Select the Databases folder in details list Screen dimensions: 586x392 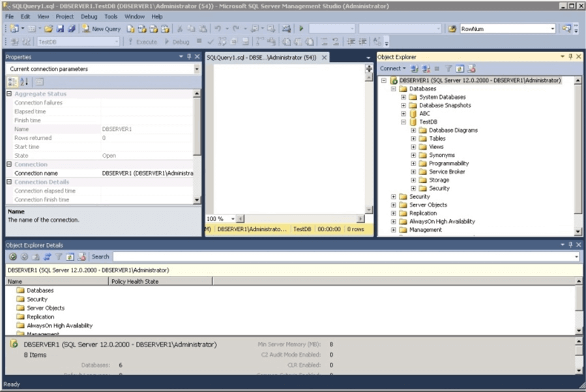(x=40, y=290)
